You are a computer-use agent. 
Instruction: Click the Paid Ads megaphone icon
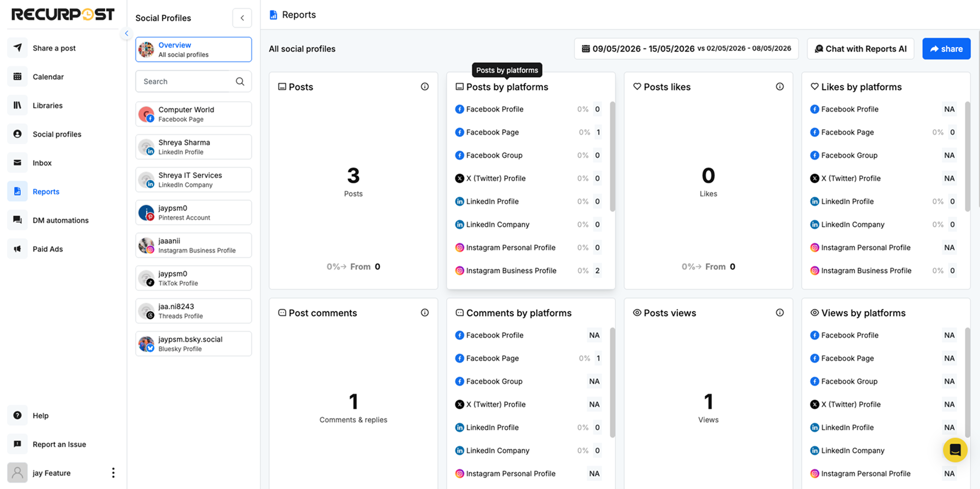(17, 249)
